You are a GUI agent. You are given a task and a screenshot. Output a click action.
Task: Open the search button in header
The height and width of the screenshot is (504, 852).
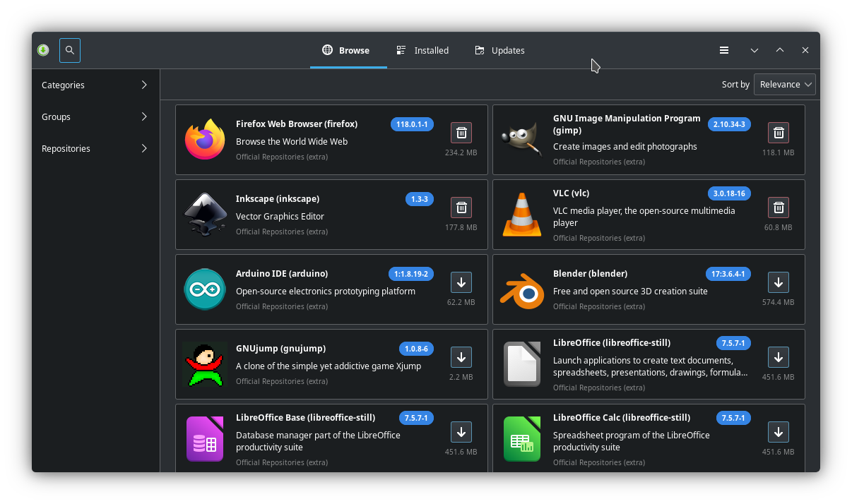coord(70,50)
